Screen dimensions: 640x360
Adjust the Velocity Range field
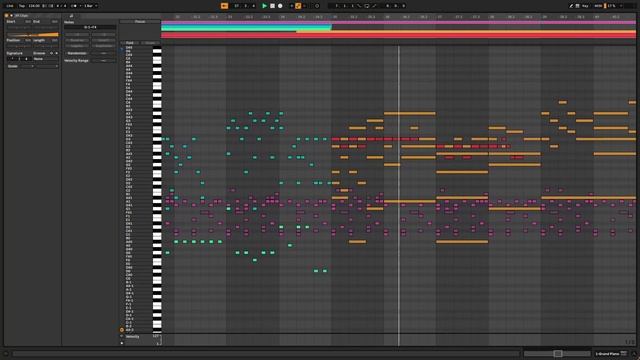click(x=103, y=60)
